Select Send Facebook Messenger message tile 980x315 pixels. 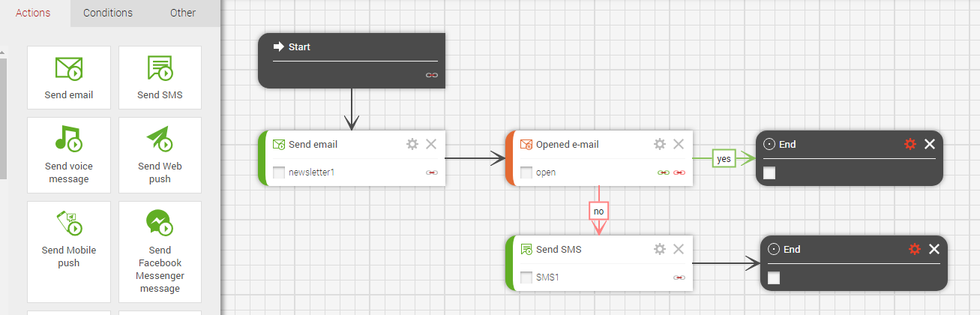[x=160, y=252]
